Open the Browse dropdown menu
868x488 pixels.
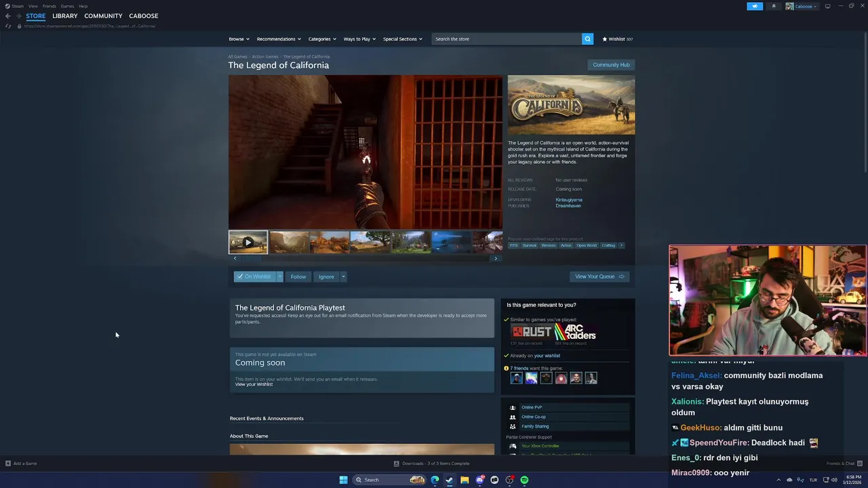pos(239,39)
